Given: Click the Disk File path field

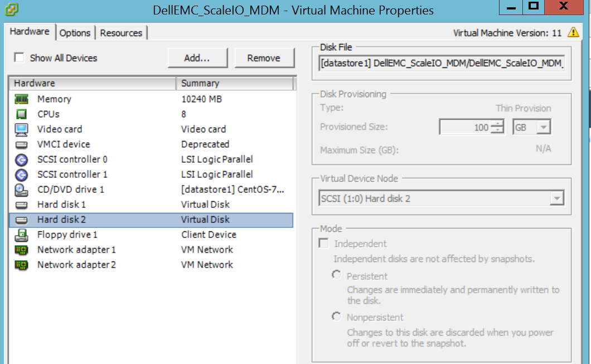Looking at the screenshot, I should tap(442, 63).
